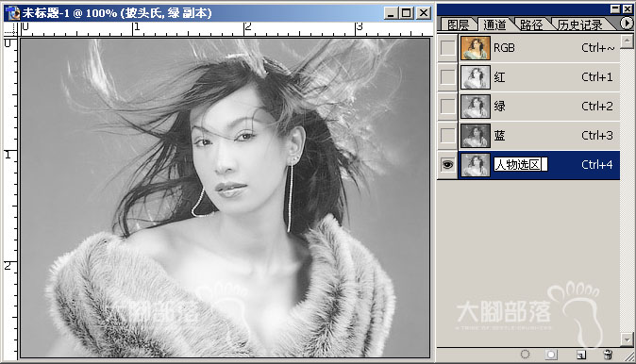636x364 pixels.
Task: Open the 历史记录 tab
Action: (x=580, y=25)
